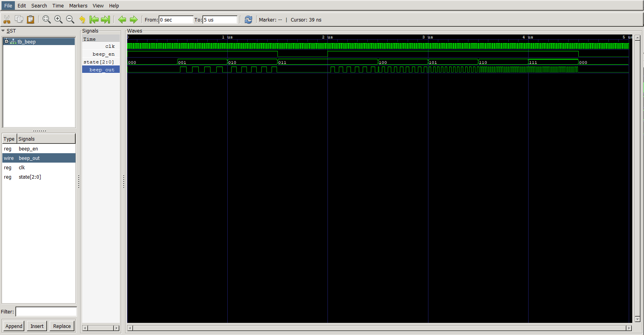This screenshot has width=644, height=335.
Task: Click the SST pane splitter handle dots
Action: point(39,130)
